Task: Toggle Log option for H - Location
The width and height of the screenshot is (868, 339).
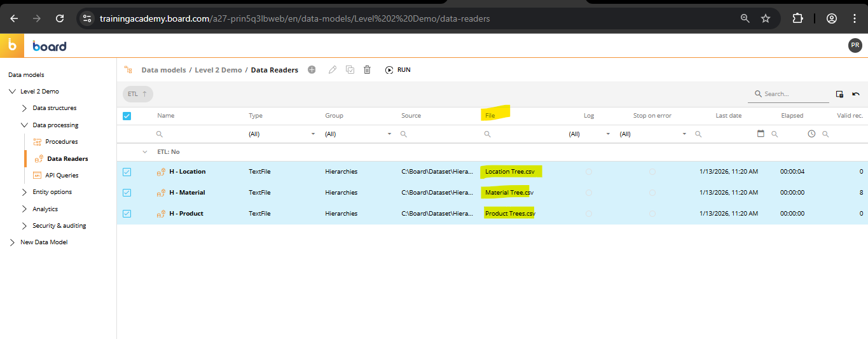Action: click(x=589, y=172)
